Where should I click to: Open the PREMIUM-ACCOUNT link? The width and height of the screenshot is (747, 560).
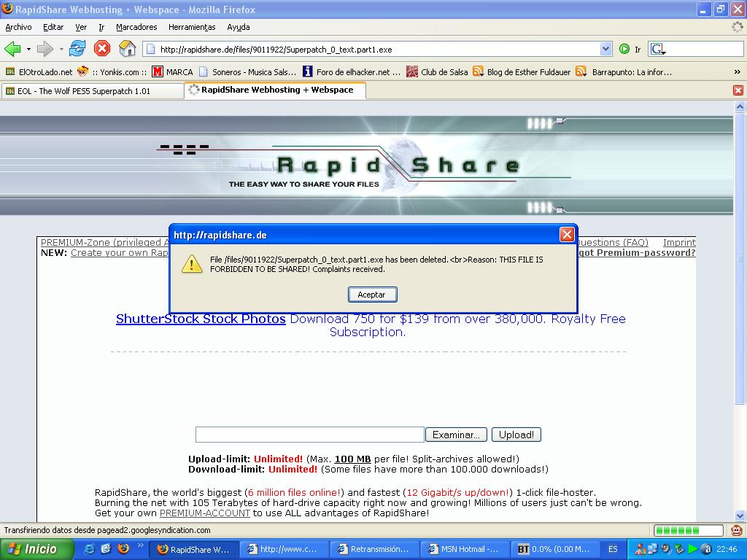tap(205, 513)
